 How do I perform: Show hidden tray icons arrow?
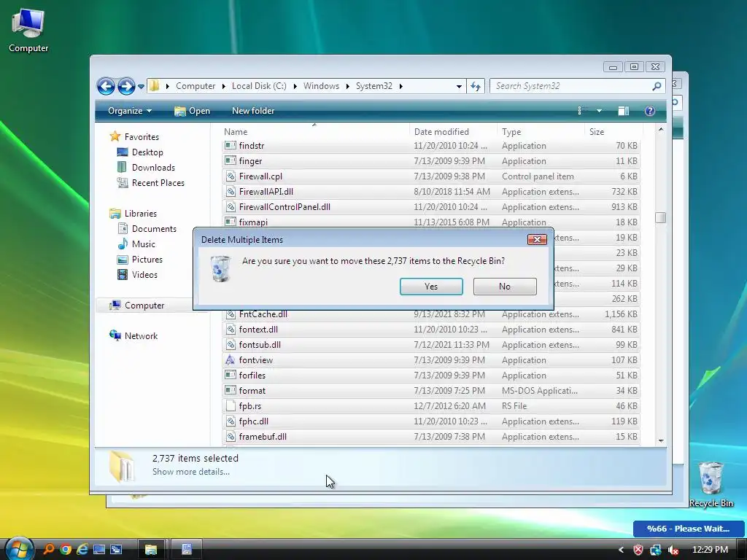pyautogui.click(x=621, y=550)
